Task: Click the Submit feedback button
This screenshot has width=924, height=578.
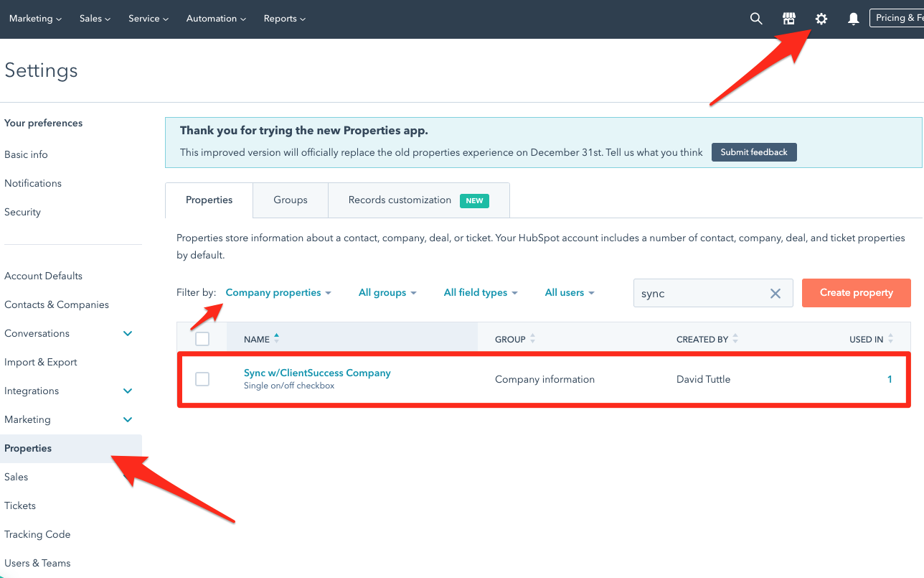Action: (x=754, y=152)
